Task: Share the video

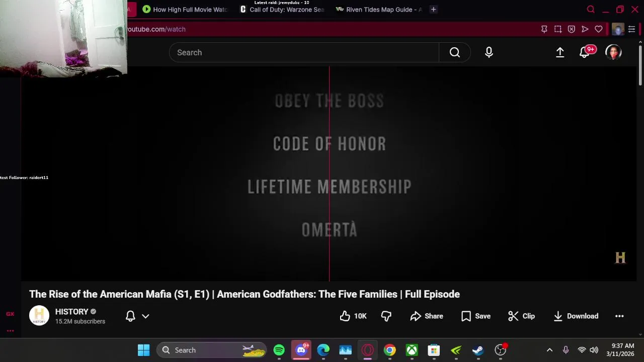Action: coord(427,316)
